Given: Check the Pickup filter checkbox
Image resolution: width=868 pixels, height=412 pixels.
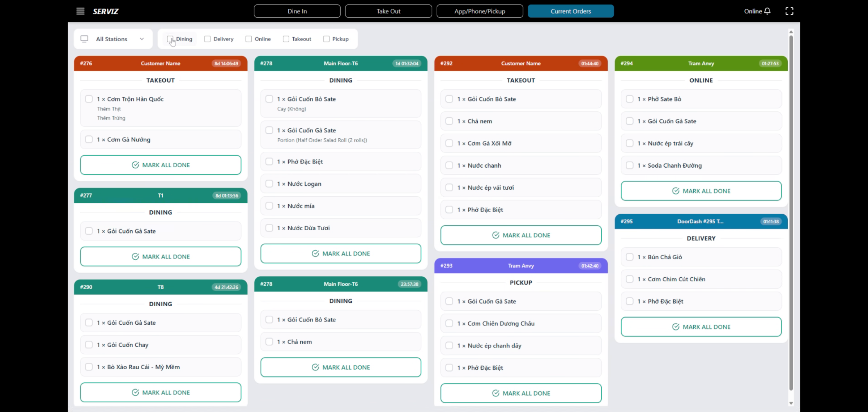Looking at the screenshot, I should tap(326, 39).
